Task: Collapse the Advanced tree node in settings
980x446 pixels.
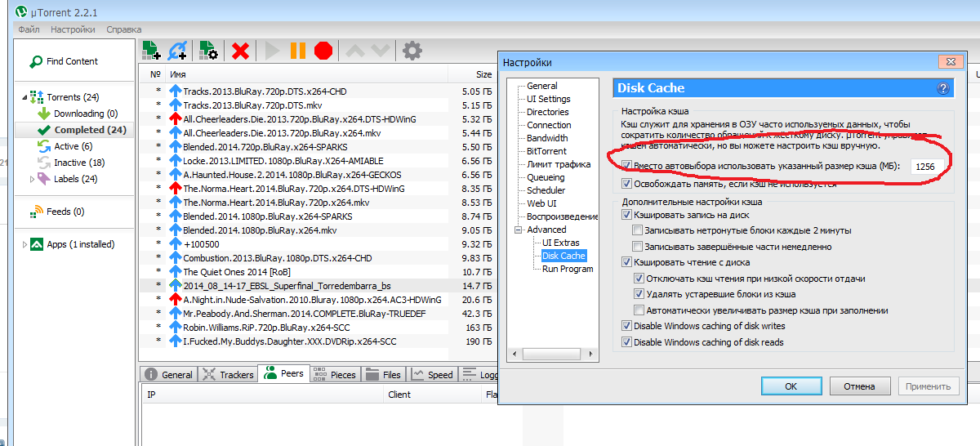Action: pyautogui.click(x=518, y=230)
